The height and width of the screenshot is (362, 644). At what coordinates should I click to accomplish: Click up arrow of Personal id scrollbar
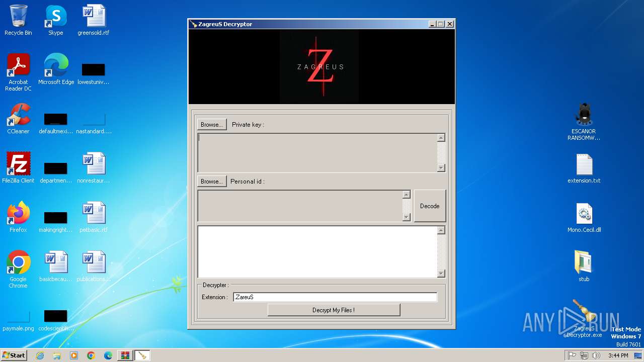pos(407,195)
